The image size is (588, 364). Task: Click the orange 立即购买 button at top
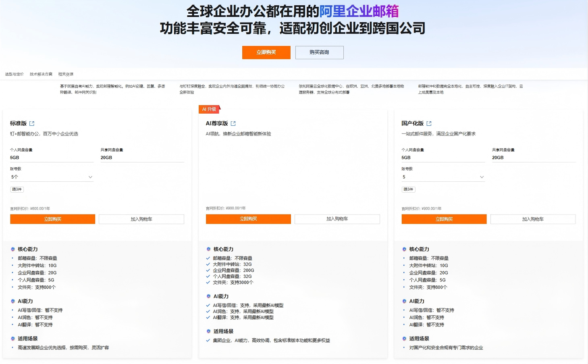pos(266,52)
